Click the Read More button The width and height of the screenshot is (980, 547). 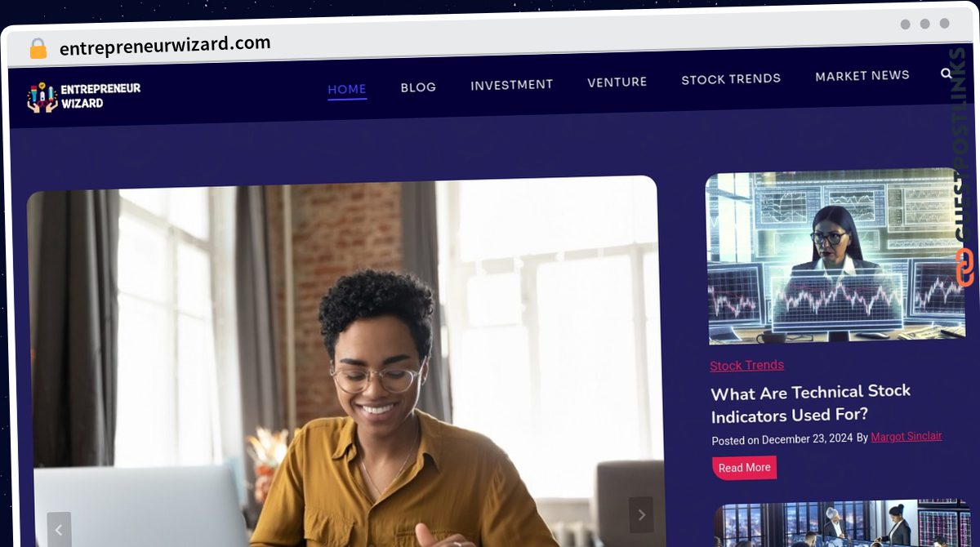click(744, 468)
